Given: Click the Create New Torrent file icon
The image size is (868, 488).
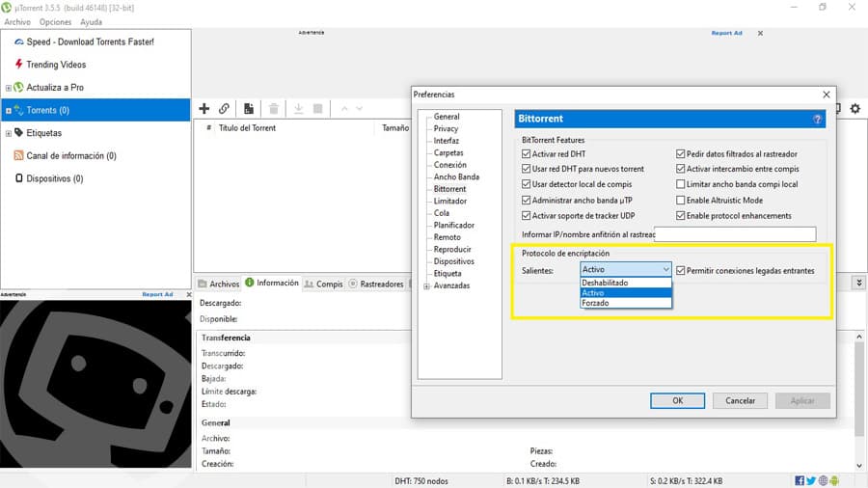Looking at the screenshot, I should pos(249,108).
